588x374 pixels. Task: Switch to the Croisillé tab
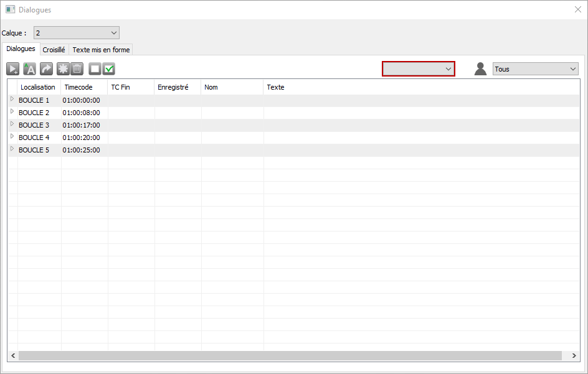point(54,50)
